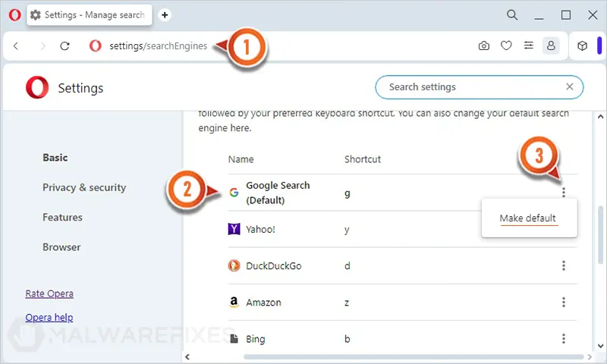
Task: Click the Settings page heading
Action: pyautogui.click(x=80, y=88)
